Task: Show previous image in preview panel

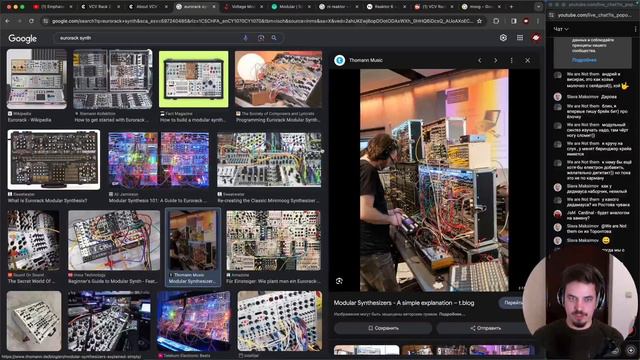Action: 480,60
